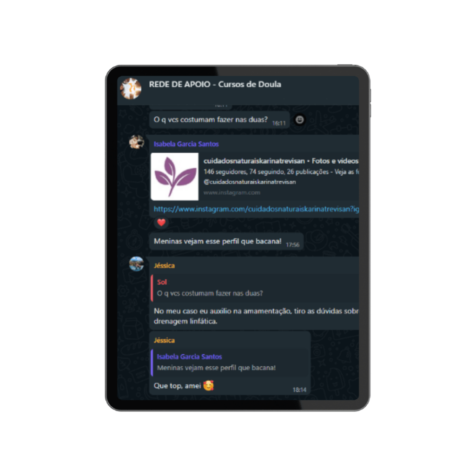Open the emoji reaction button beside Sol's message

[300, 120]
